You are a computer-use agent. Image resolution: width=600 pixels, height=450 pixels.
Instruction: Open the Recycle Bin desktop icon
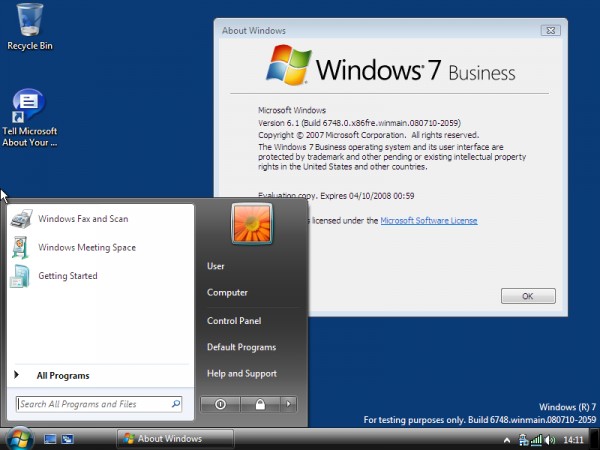point(30,27)
